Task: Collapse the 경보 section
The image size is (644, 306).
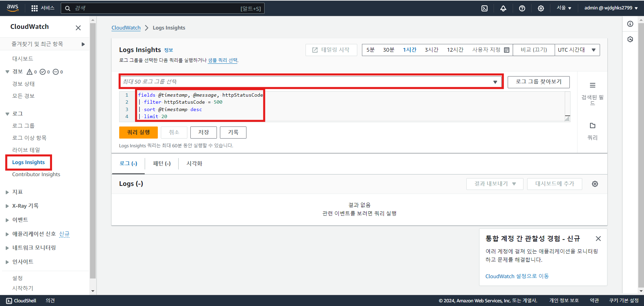Action: (x=7, y=72)
